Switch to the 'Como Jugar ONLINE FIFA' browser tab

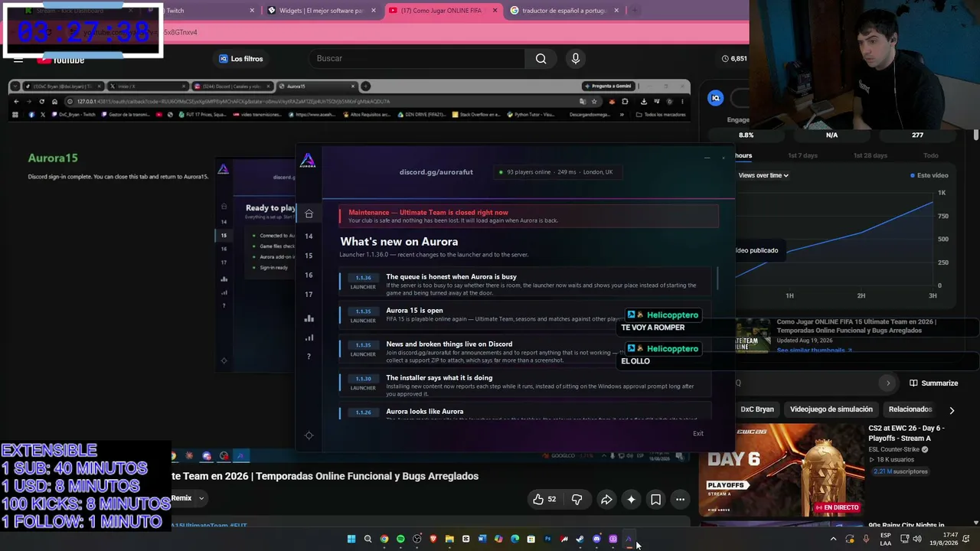coord(443,11)
